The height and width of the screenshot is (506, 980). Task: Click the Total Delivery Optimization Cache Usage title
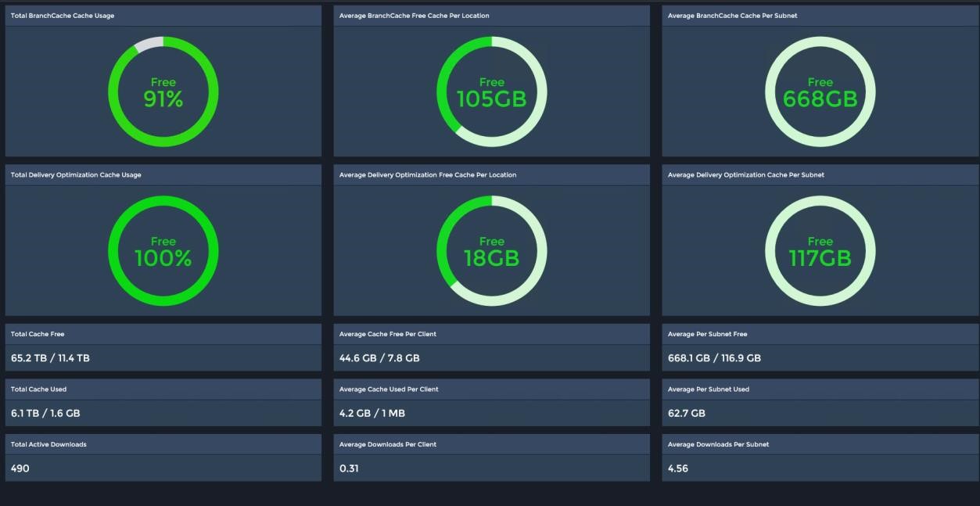point(76,174)
